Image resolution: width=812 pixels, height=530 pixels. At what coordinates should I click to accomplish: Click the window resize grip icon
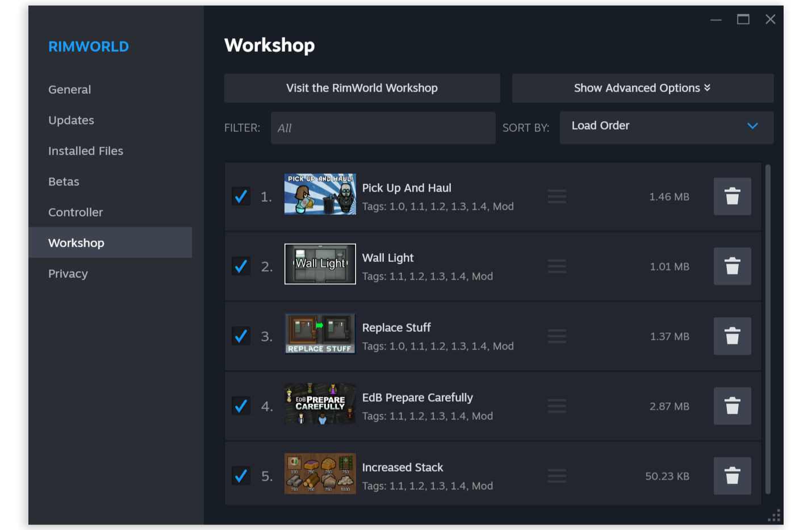[x=774, y=515]
